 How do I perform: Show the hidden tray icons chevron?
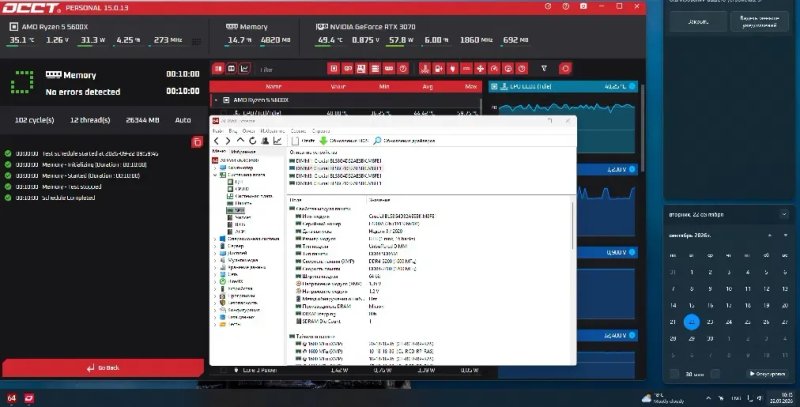(x=708, y=398)
